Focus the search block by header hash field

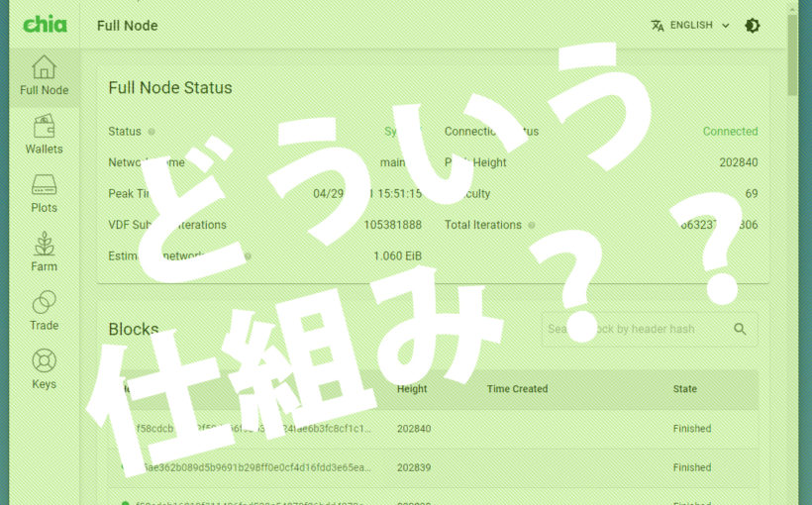634,329
